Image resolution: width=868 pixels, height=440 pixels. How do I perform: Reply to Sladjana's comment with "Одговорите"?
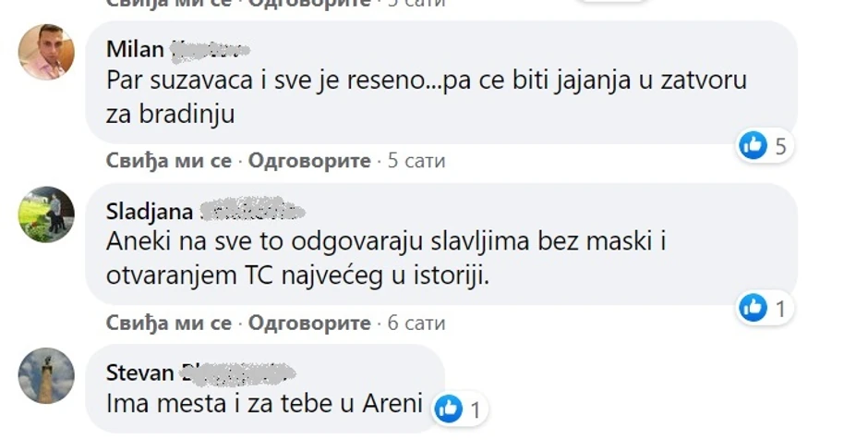point(309,324)
